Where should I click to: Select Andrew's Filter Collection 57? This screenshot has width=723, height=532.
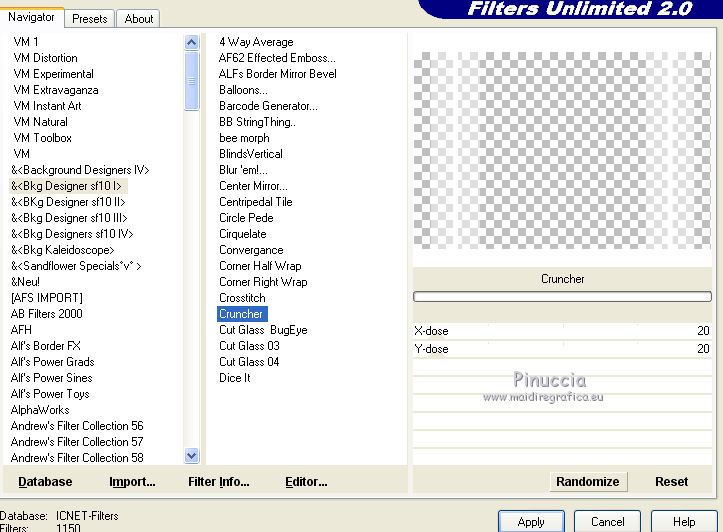coord(77,442)
